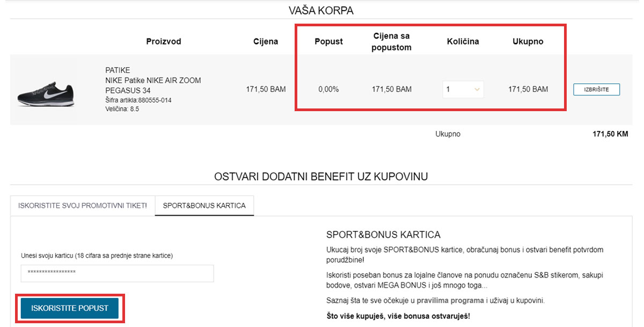Focus the card number input field
Viewport: 644px width, 327px height.
coord(117,273)
